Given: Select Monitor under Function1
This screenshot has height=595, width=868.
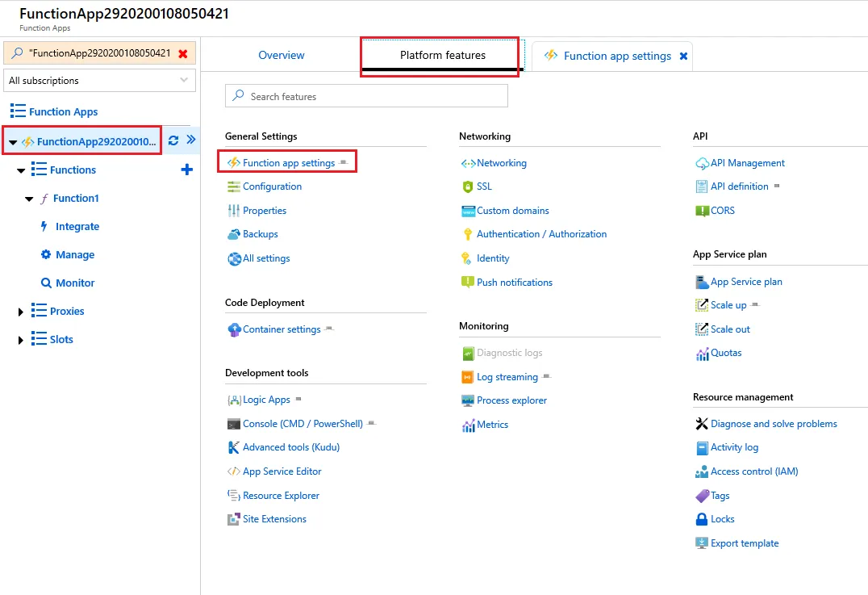Looking at the screenshot, I should click(x=75, y=283).
